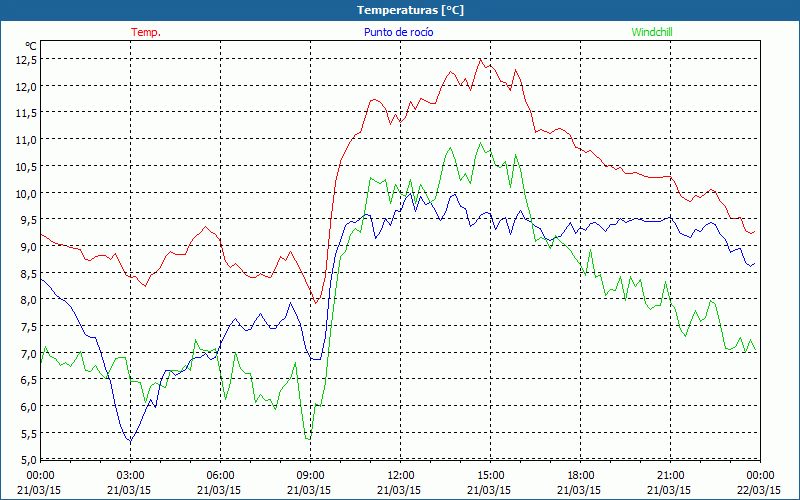Click the 15:00 time label

(x=490, y=476)
